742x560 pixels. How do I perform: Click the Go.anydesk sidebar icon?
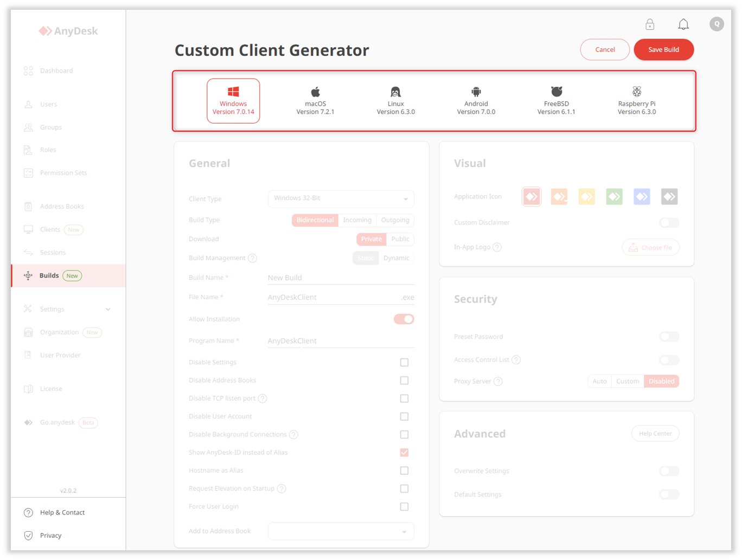(28, 422)
